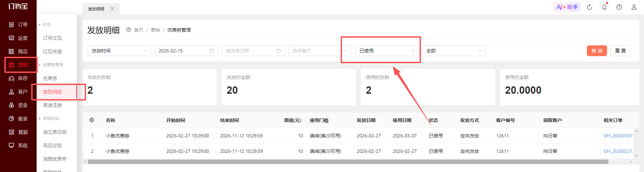Viewport: 644px width, 172px height.
Task: Select 订单红包 in the submenu
Action: [x=52, y=38]
